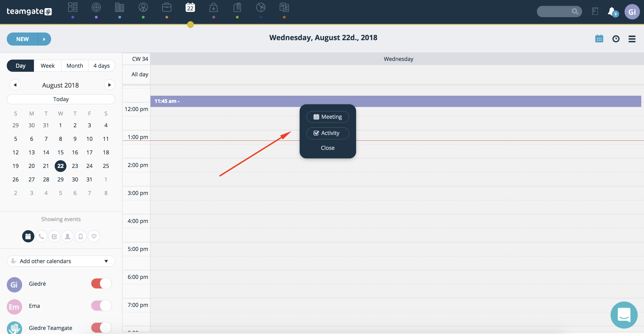
Task: Toggle Giedre Teamgate calendar switch
Action: (x=101, y=327)
